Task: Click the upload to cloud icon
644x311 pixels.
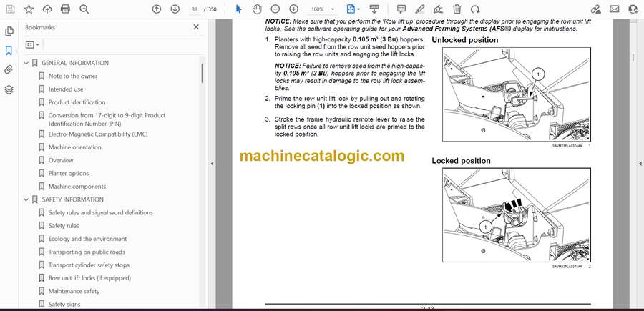Action: point(47,9)
